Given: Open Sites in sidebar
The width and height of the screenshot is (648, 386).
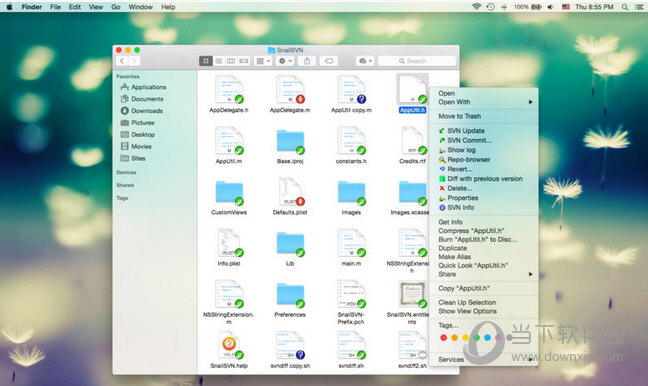Looking at the screenshot, I should pyautogui.click(x=133, y=158).
